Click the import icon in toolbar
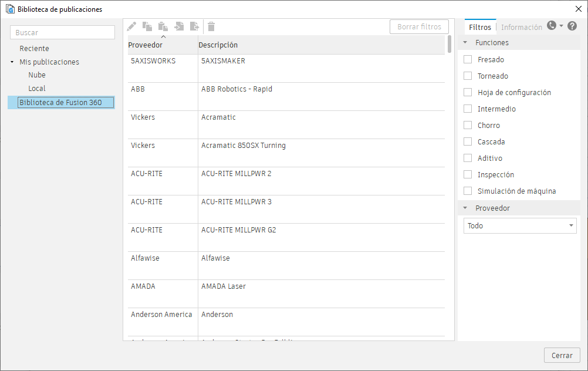This screenshot has width=588, height=371. [x=179, y=26]
